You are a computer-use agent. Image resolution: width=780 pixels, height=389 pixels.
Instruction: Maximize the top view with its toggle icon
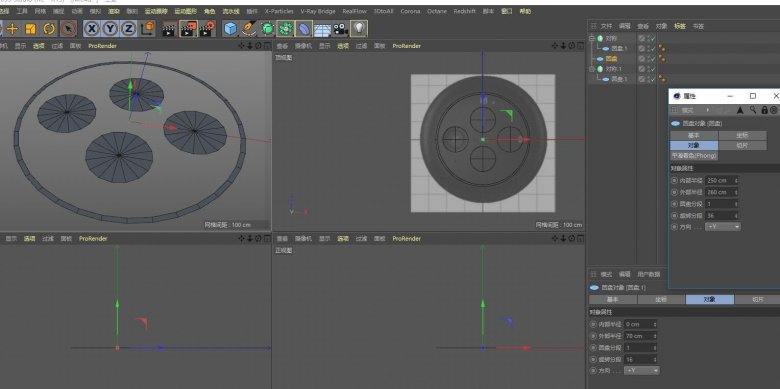pos(581,46)
